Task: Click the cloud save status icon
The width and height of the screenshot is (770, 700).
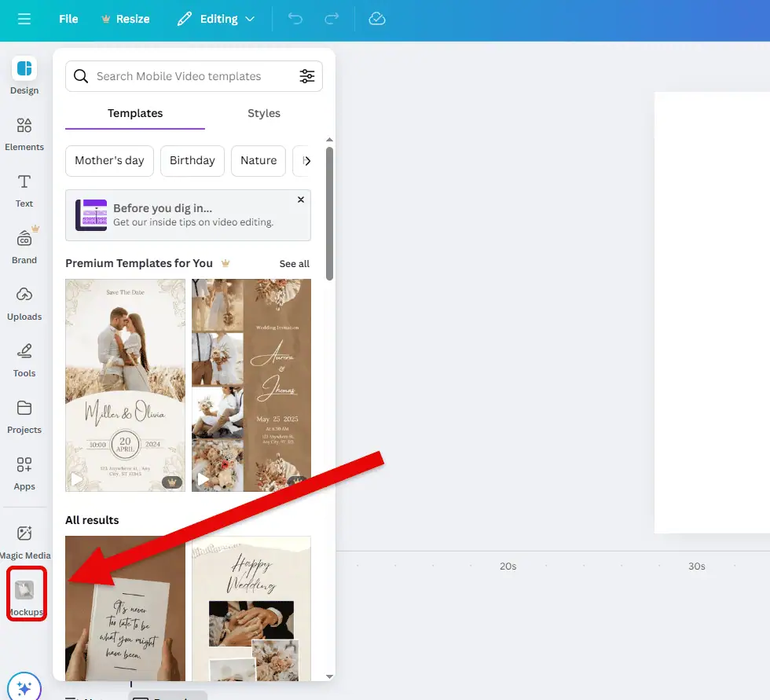Action: click(x=377, y=19)
